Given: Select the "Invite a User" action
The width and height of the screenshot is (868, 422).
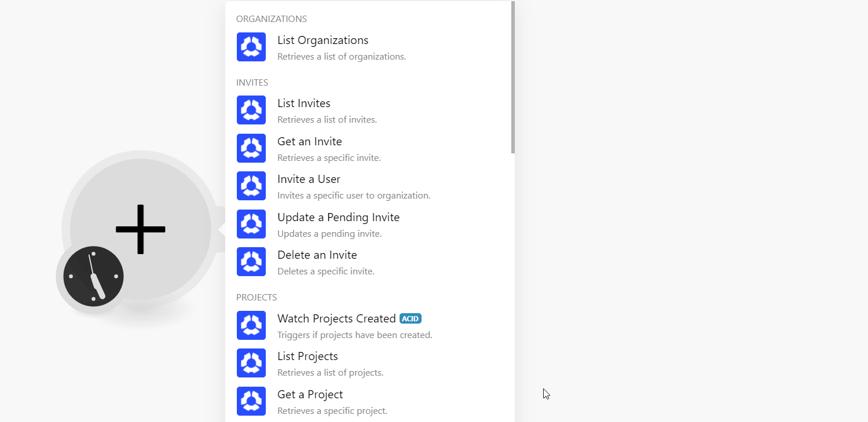Looking at the screenshot, I should pyautogui.click(x=309, y=179).
